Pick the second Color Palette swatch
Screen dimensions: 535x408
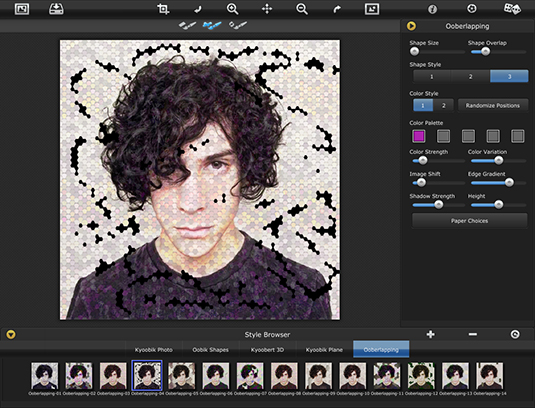444,136
